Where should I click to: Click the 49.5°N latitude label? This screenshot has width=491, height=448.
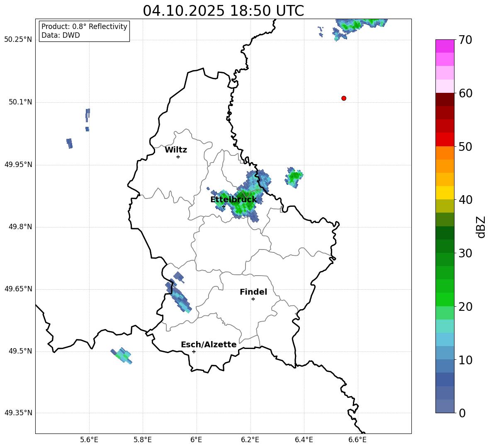click(20, 351)
